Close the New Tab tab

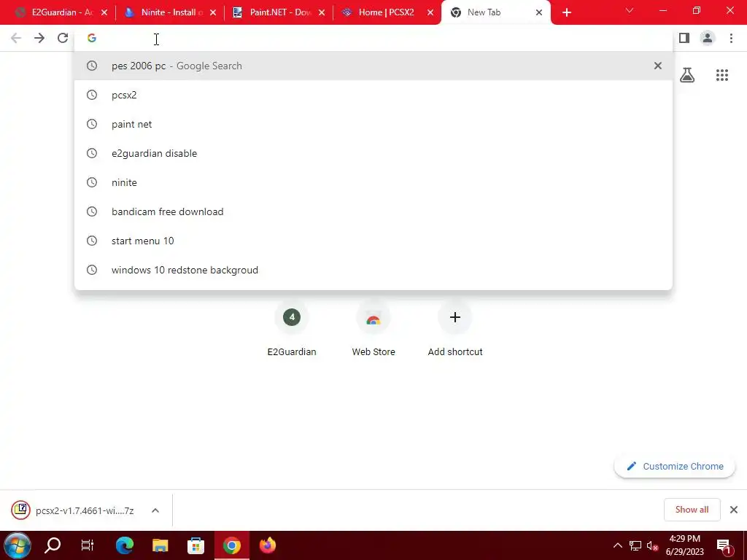pyautogui.click(x=539, y=13)
